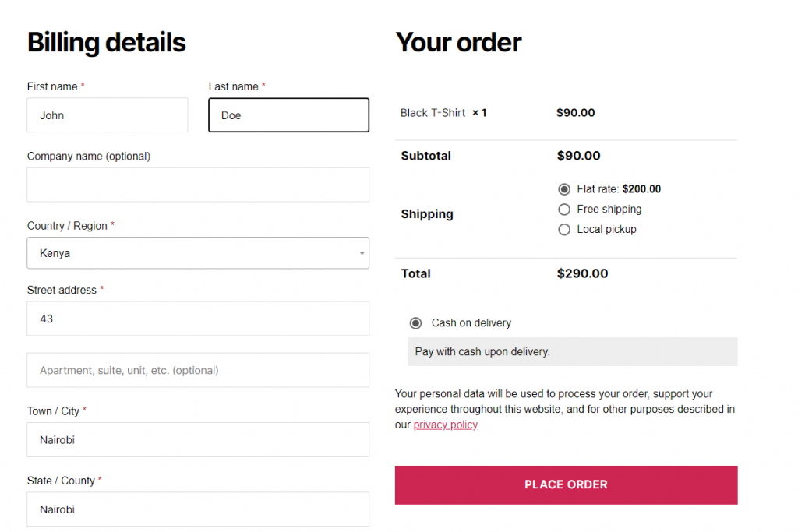Open the privacy policy link

pos(445,425)
